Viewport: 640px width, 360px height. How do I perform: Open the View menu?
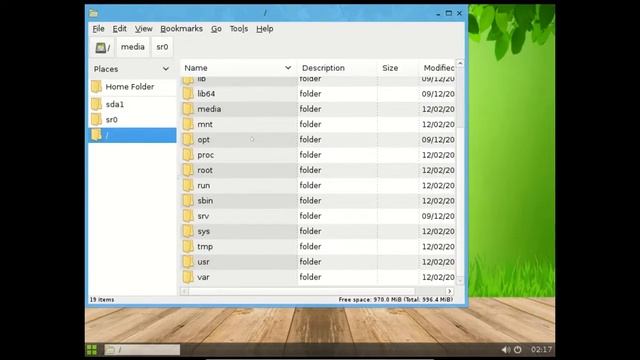click(143, 29)
